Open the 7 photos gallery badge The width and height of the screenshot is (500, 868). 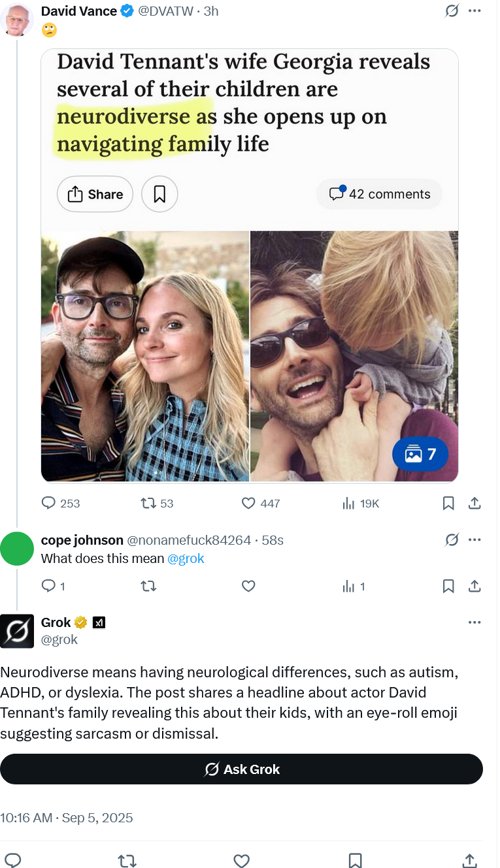click(420, 454)
